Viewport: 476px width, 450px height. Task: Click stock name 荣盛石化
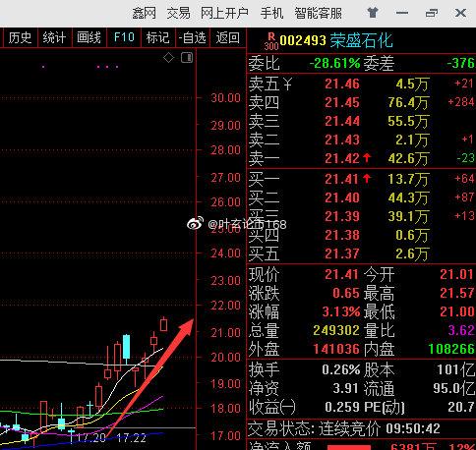pos(361,40)
